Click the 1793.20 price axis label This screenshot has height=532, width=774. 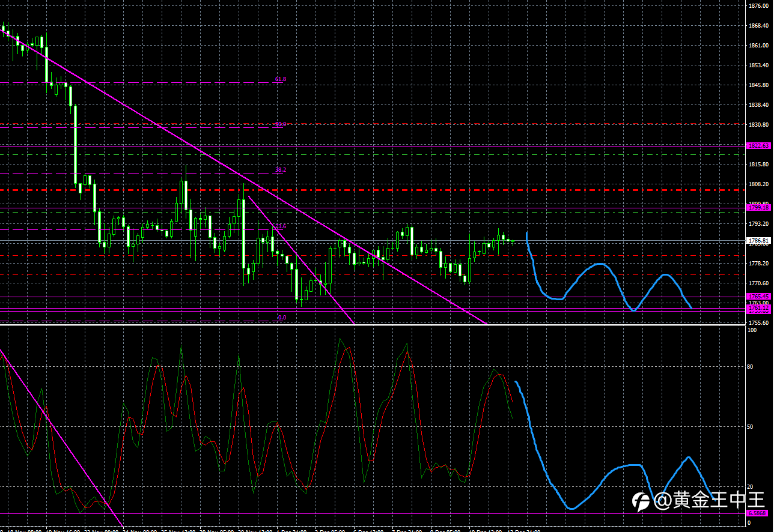pos(758,224)
